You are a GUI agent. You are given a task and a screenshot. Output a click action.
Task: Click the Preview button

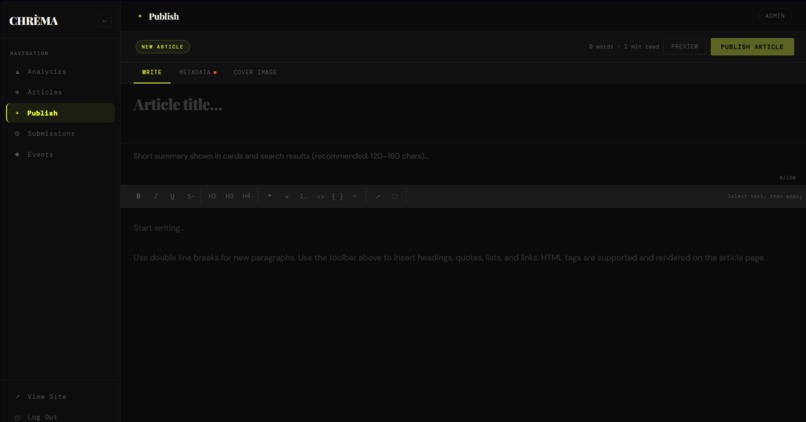click(685, 47)
